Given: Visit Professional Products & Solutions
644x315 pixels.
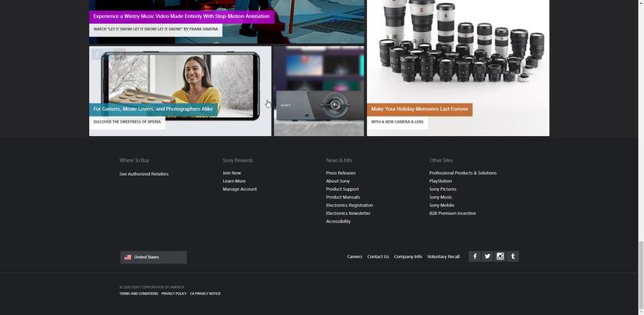Looking at the screenshot, I should point(463,173).
